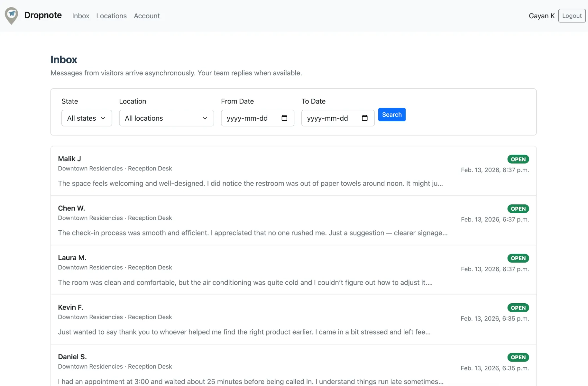Log out using the Logout button
This screenshot has width=588, height=386.
tap(572, 16)
